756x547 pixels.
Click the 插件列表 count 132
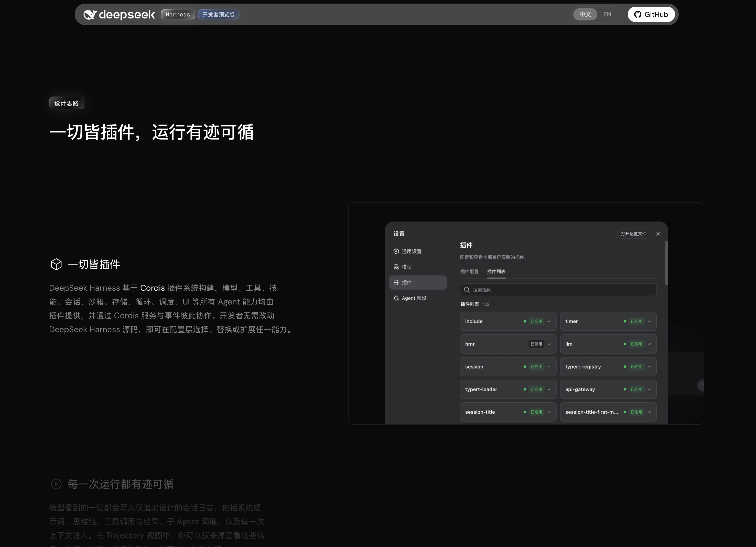(x=485, y=304)
